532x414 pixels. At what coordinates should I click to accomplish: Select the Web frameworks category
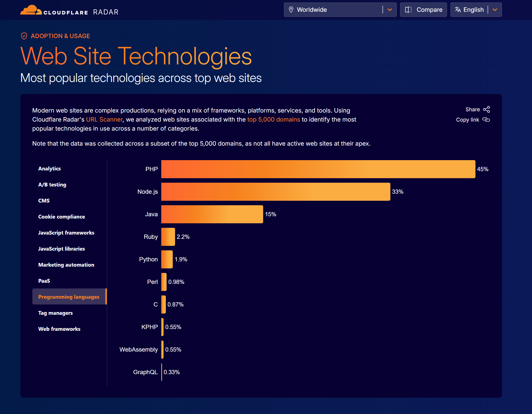pyautogui.click(x=59, y=329)
